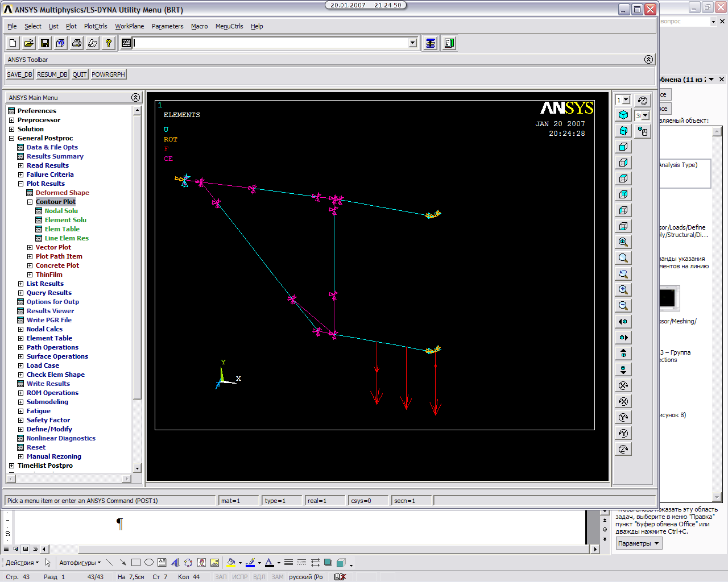Image resolution: width=728 pixels, height=582 pixels.
Task: Toggle ЗАМ indicator in Word status bar
Action: point(278,577)
